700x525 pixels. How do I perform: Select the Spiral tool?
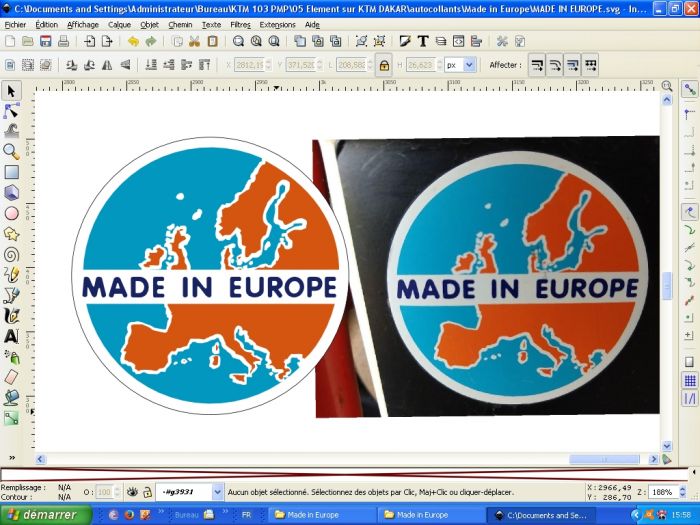[x=11, y=254]
